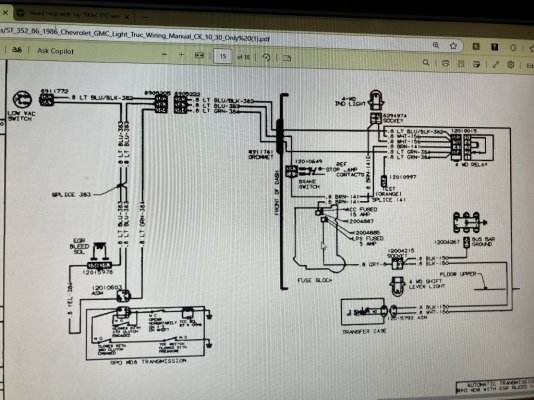Save the PDF with the disk icon
The height and width of the screenshot is (400, 534).
pos(461,64)
